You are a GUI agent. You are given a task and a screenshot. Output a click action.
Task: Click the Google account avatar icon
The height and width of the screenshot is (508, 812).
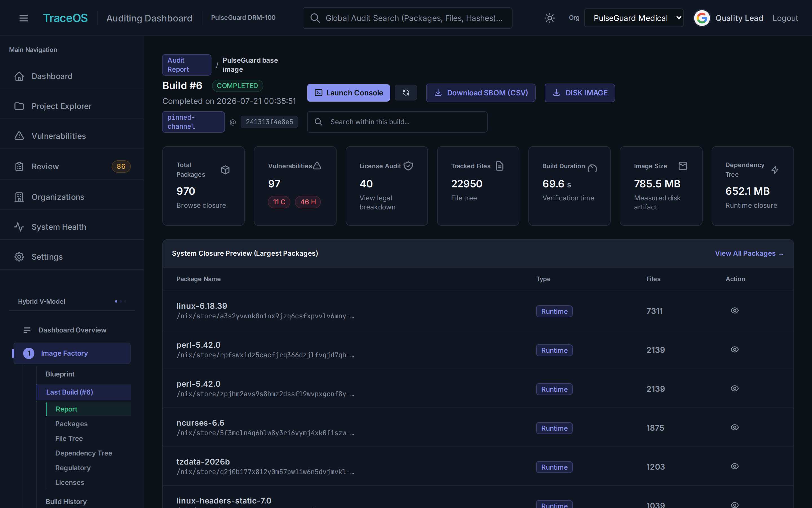702,18
